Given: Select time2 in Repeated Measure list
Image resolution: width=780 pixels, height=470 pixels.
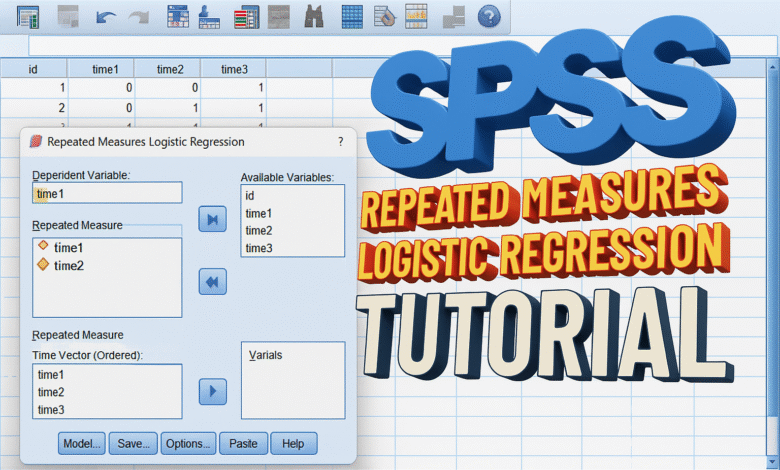Looking at the screenshot, I should pyautogui.click(x=69, y=266).
